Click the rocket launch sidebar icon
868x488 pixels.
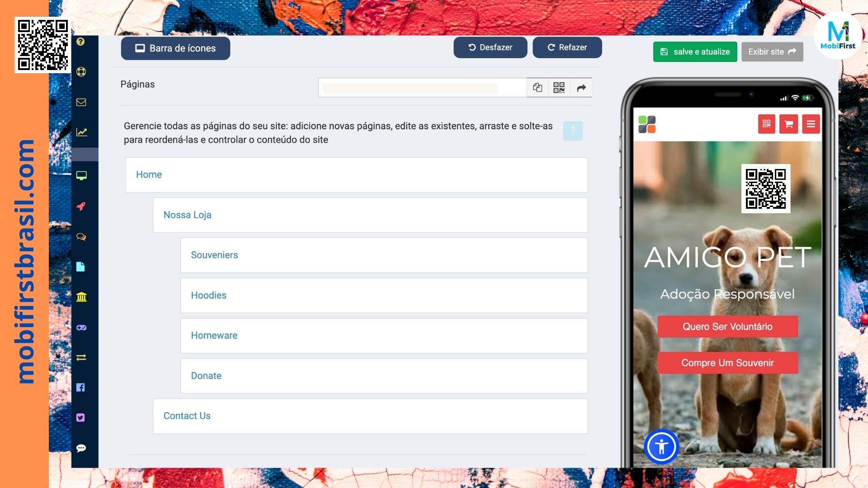[81, 206]
